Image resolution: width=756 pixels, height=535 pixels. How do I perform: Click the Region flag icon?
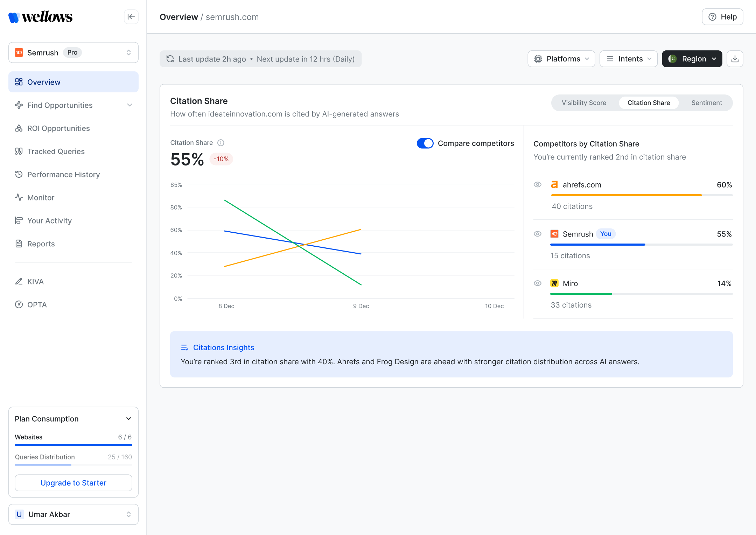click(x=672, y=59)
